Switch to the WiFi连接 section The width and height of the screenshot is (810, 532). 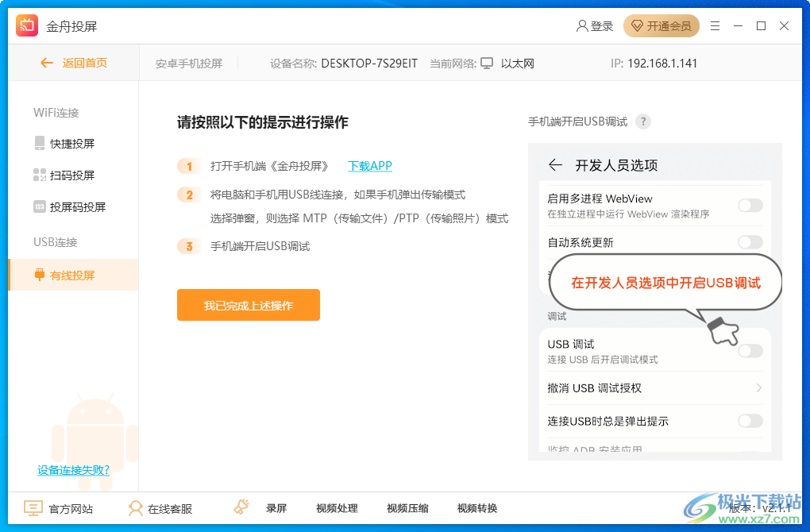tap(55, 112)
